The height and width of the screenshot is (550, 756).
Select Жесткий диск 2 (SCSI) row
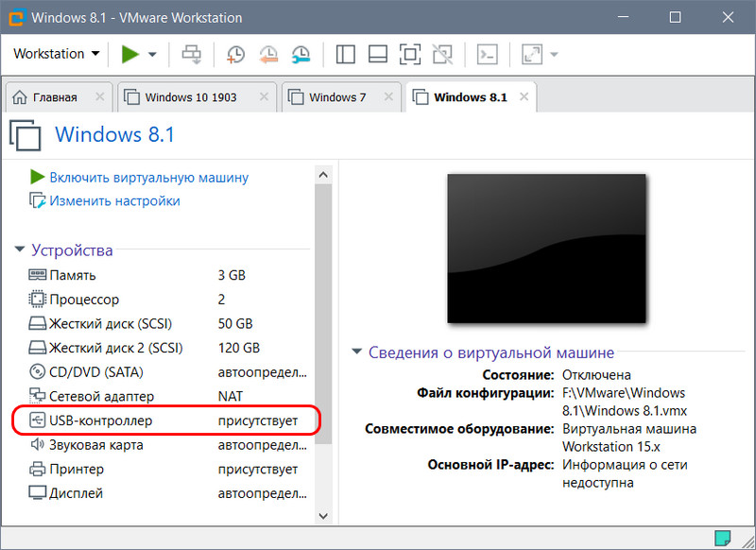(x=168, y=348)
